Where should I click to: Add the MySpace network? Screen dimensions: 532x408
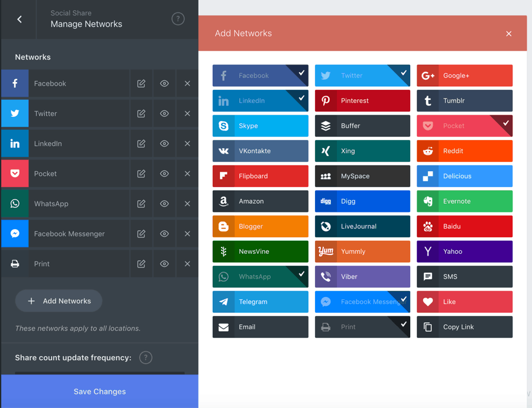[x=362, y=176]
